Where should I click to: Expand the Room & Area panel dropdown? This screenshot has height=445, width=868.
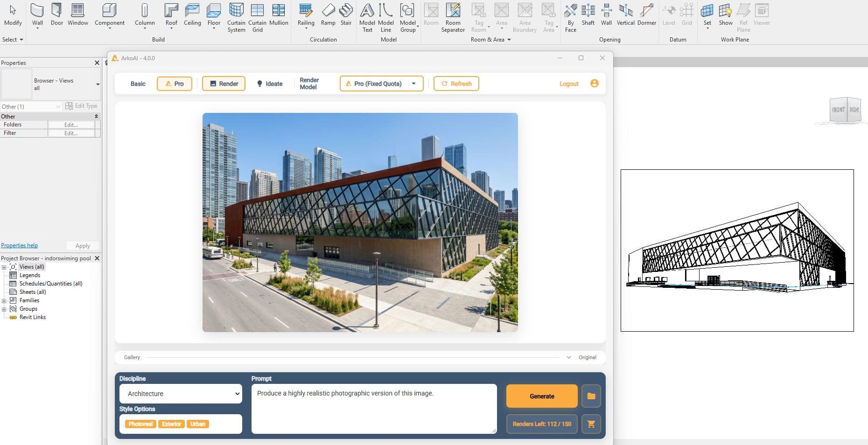[490, 40]
